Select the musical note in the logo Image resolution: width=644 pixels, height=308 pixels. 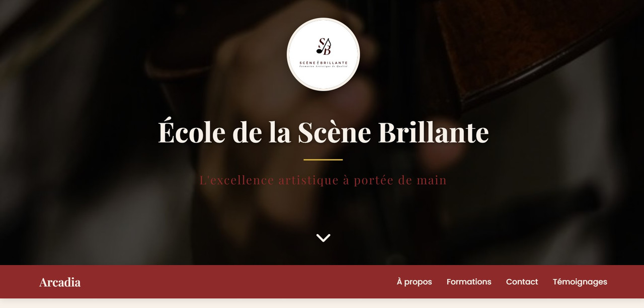click(319, 50)
